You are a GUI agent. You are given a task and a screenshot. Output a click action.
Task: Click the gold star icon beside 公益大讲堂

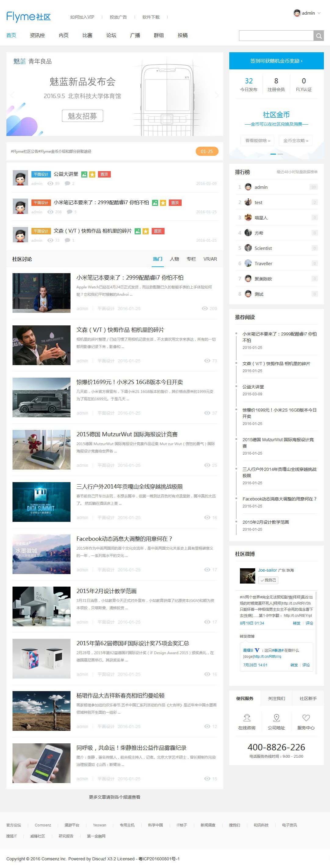[92, 174]
